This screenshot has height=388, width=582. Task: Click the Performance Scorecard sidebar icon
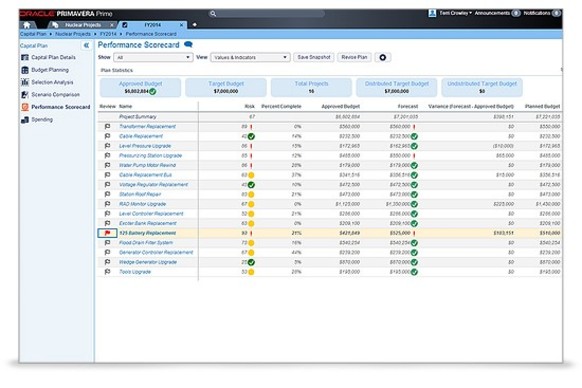pyautogui.click(x=25, y=107)
